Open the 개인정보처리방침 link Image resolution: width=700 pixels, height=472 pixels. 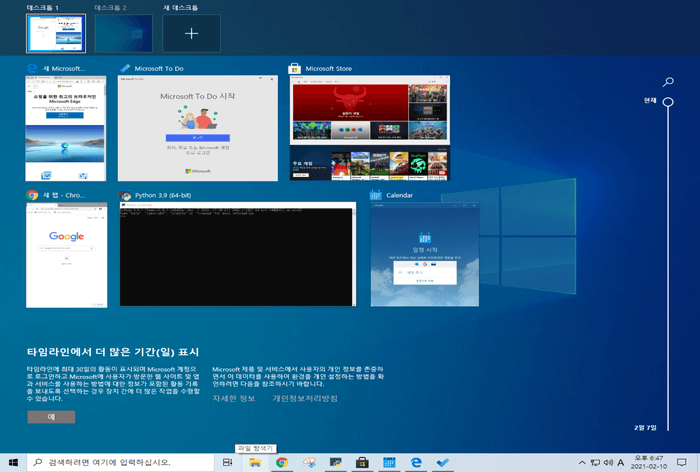[305, 398]
